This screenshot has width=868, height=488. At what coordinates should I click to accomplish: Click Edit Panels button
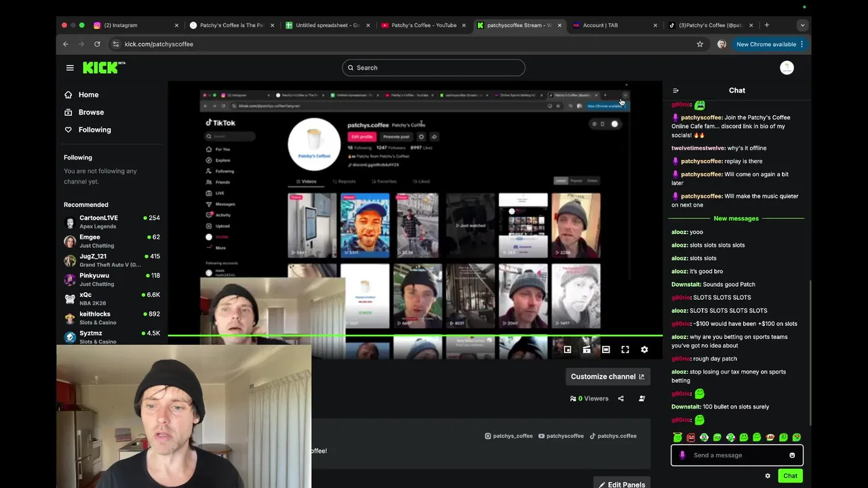click(622, 484)
